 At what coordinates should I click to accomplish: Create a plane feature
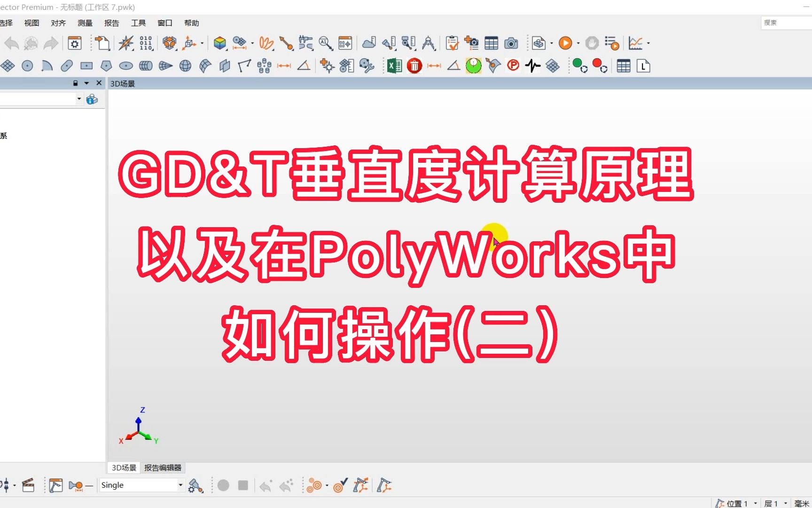8,66
